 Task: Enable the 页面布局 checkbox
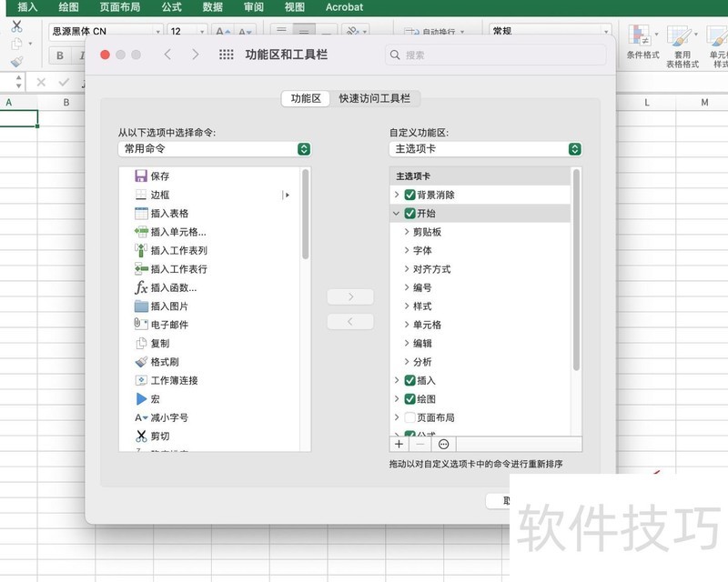pos(410,417)
